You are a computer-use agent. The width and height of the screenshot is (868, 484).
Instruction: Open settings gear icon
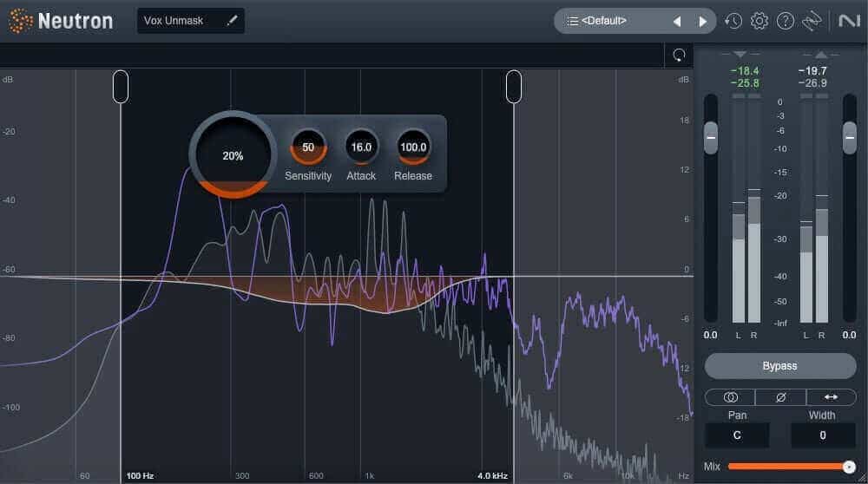click(x=759, y=21)
